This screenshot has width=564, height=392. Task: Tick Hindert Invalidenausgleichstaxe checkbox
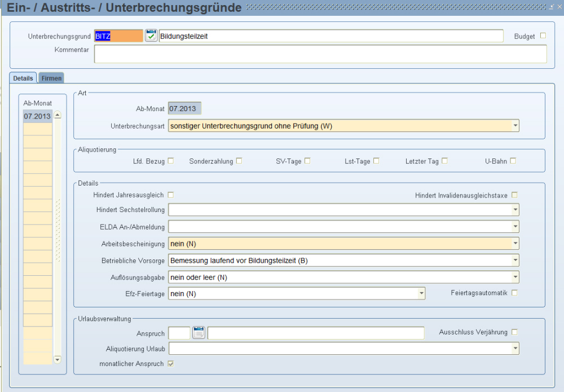click(x=515, y=195)
